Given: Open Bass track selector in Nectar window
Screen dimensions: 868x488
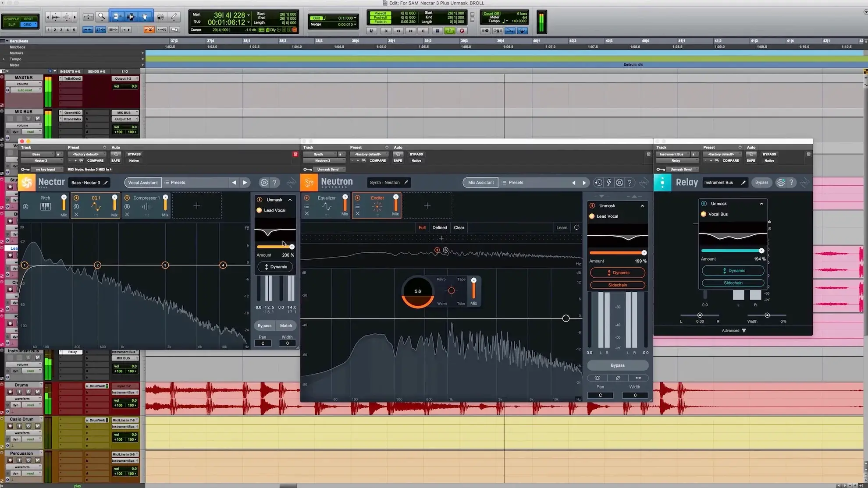Looking at the screenshot, I should click(37, 154).
